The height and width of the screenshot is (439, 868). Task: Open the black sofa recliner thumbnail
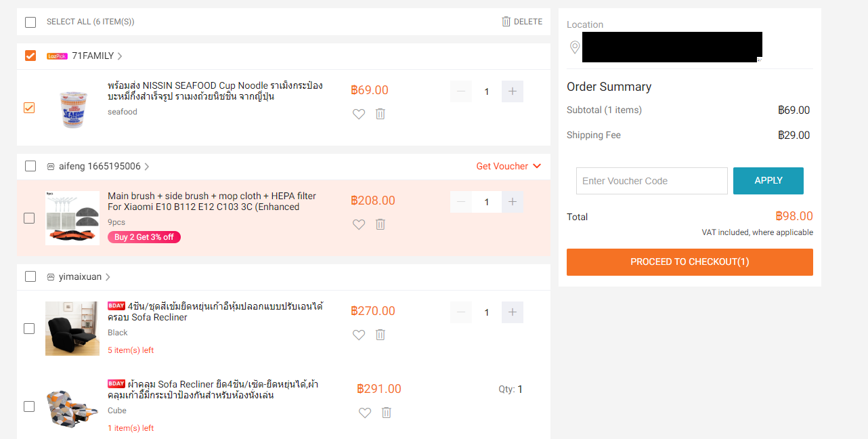[72, 329]
